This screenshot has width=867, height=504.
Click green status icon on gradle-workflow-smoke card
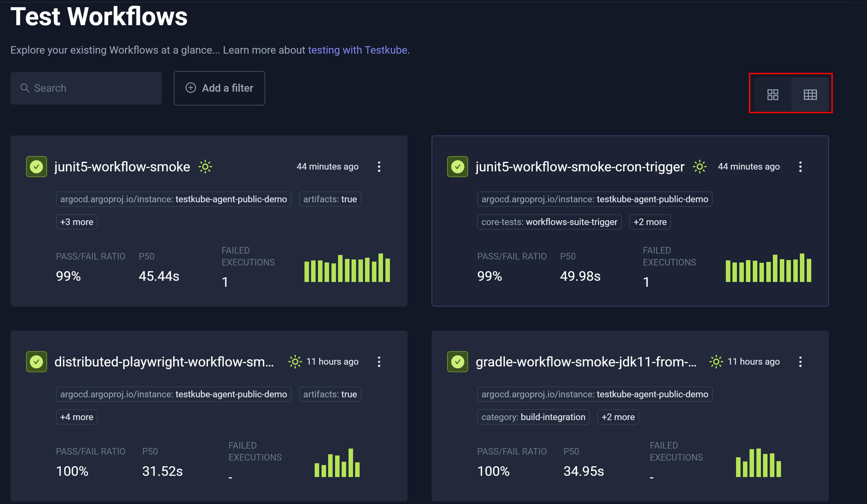click(457, 362)
